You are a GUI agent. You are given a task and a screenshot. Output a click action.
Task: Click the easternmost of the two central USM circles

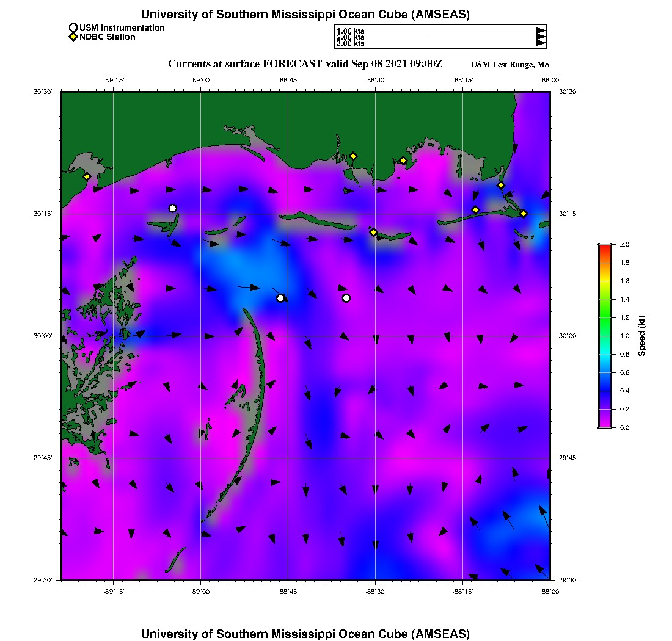click(346, 298)
